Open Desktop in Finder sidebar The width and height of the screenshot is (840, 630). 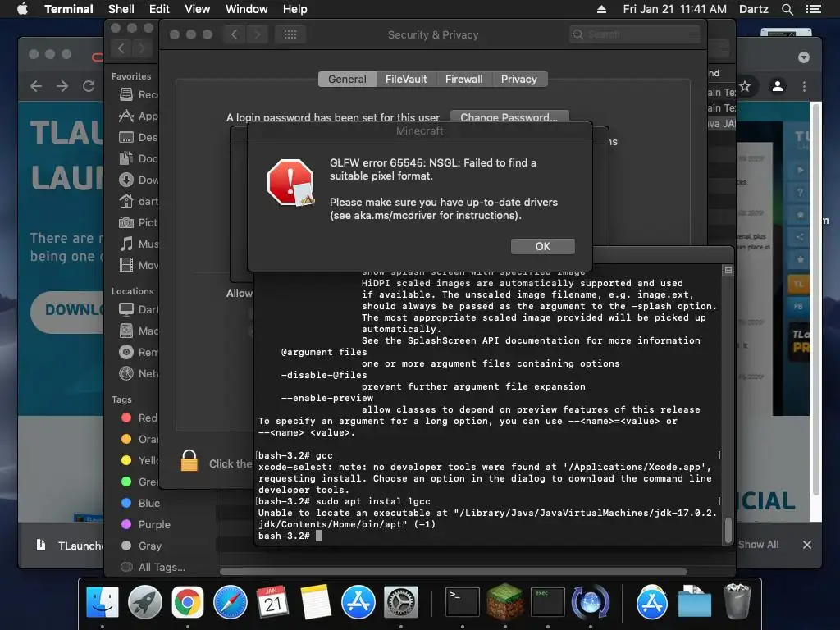coord(139,137)
